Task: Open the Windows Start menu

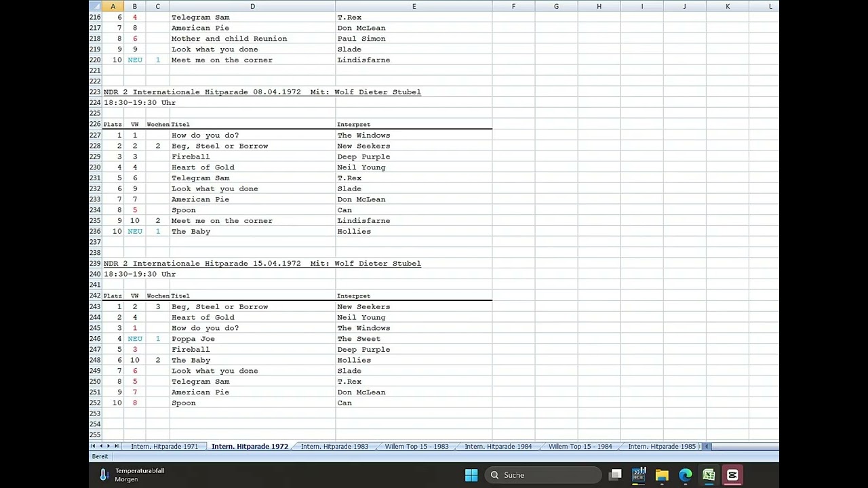Action: 471,475
